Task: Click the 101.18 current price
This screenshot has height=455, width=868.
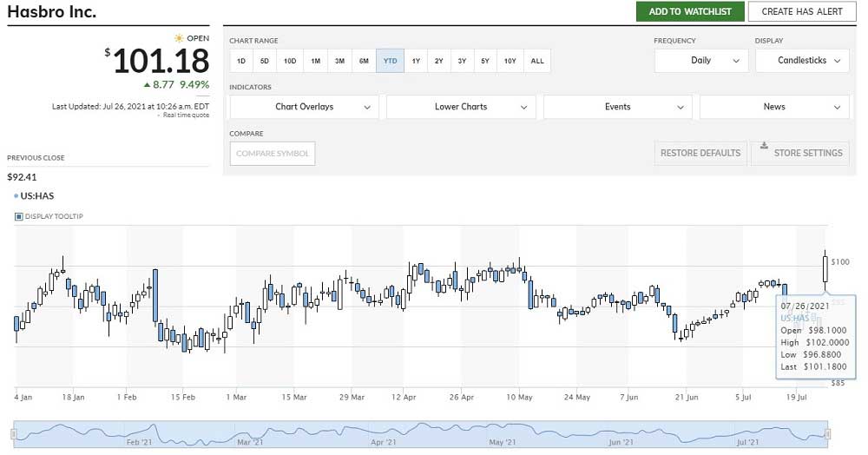Action: pyautogui.click(x=161, y=61)
